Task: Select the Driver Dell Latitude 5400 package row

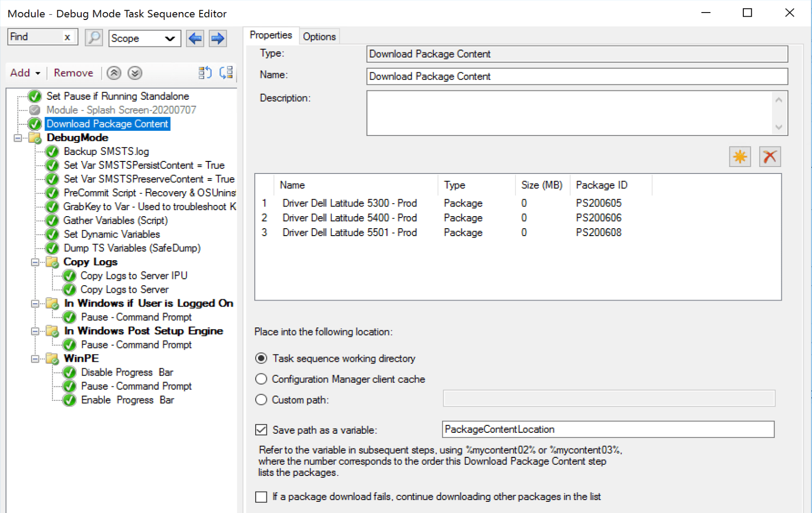Action: click(x=349, y=218)
